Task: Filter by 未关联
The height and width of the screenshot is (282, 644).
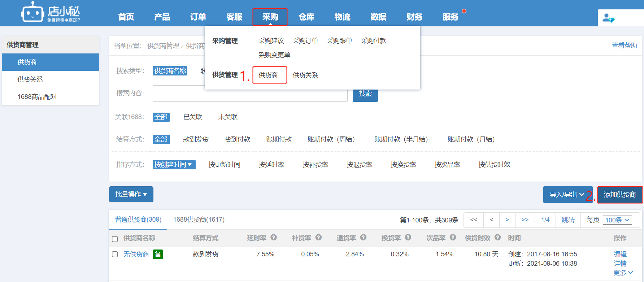Action: pos(228,117)
